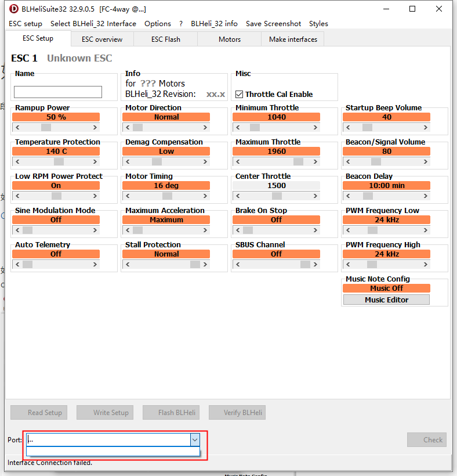This screenshot has width=457, height=476.
Task: Increase Startup Beep Volume right arrow
Action: (x=426, y=128)
